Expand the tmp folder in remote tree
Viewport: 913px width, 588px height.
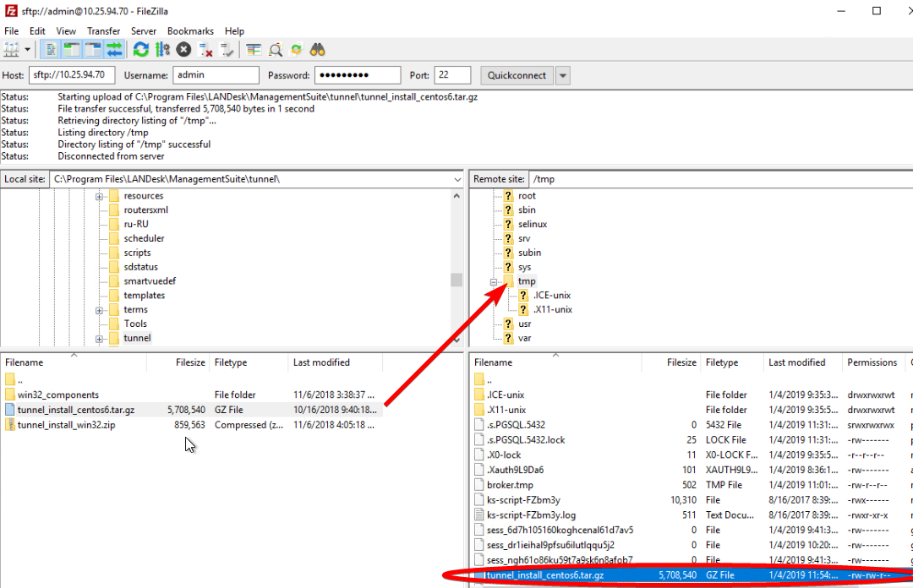[x=495, y=280]
